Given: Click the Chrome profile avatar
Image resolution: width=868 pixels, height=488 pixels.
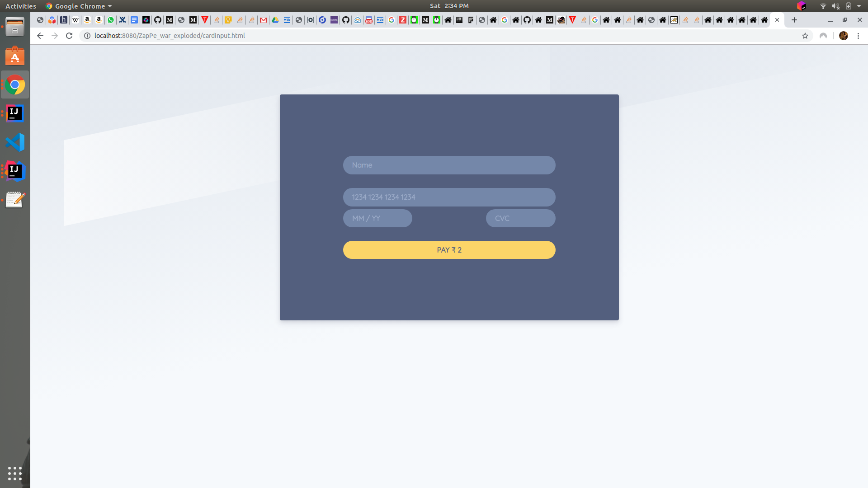Looking at the screenshot, I should pyautogui.click(x=843, y=36).
